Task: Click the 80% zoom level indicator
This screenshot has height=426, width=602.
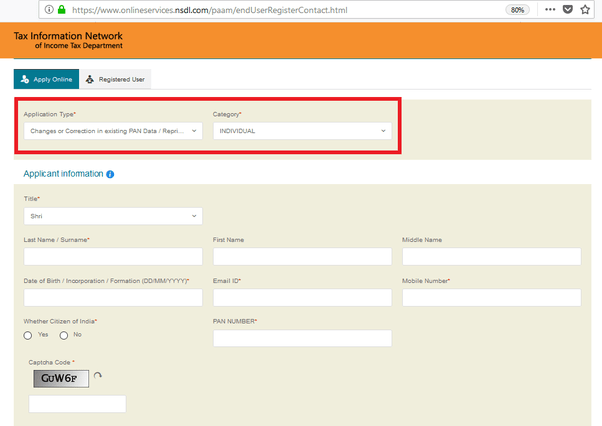Action: (x=517, y=10)
